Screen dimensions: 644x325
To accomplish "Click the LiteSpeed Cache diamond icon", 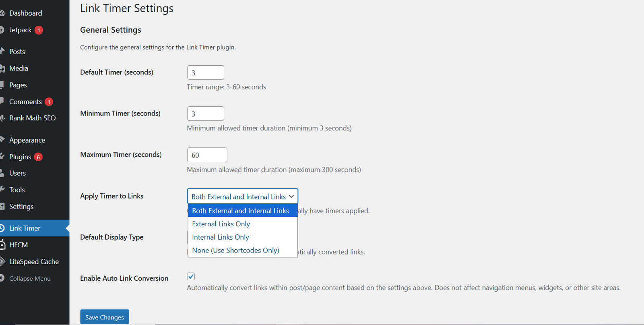I will (2, 261).
